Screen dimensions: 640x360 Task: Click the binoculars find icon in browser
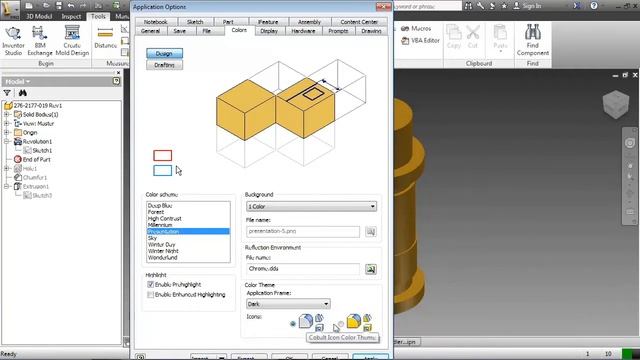tap(22, 93)
